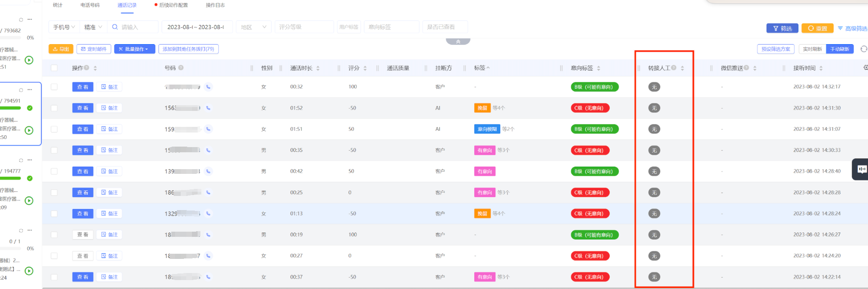
Task: Open the 手机号 search type dropdown
Action: click(64, 27)
